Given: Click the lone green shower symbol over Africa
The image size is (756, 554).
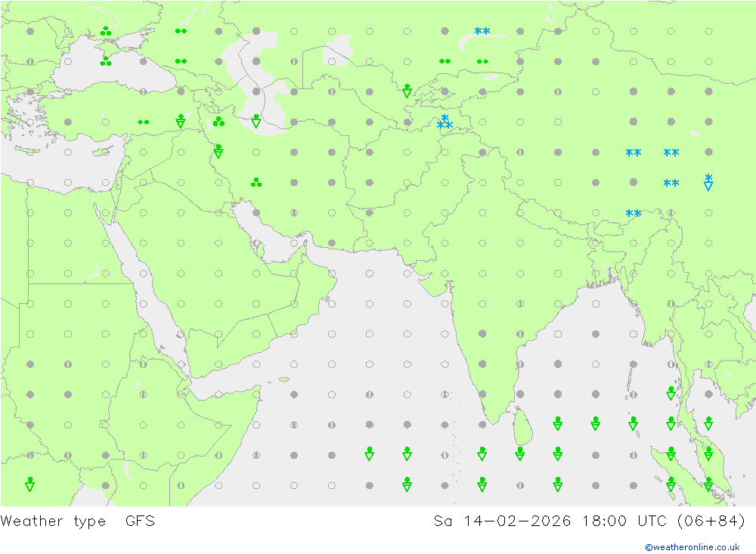Looking at the screenshot, I should (30, 484).
